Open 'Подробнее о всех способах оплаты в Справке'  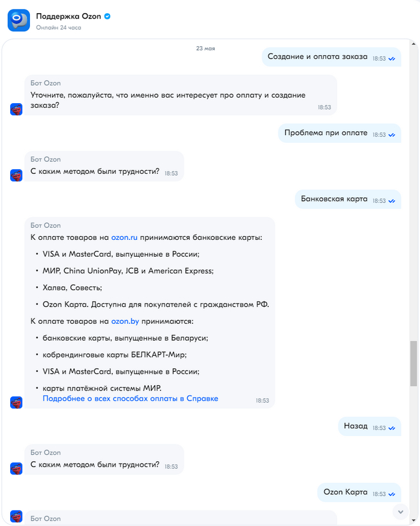130,398
